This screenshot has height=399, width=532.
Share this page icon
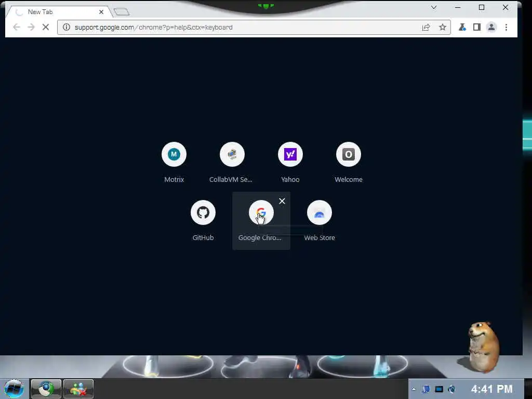426,27
